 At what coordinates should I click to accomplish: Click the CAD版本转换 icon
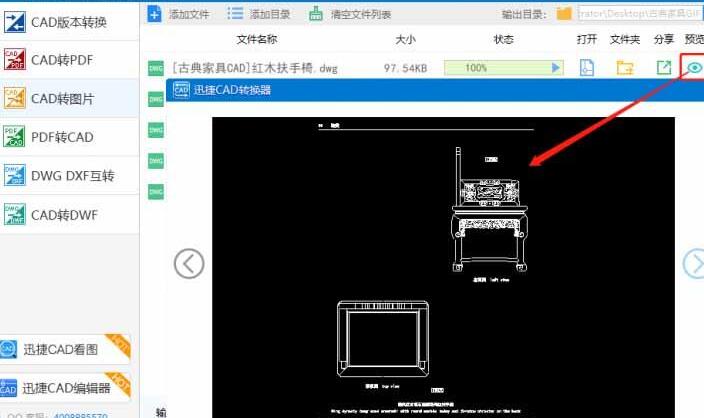click(x=15, y=22)
